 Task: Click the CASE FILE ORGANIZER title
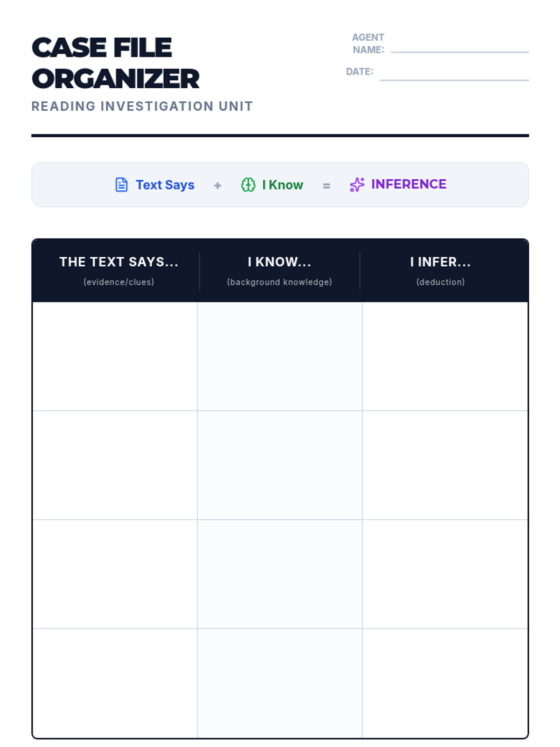pos(115,63)
